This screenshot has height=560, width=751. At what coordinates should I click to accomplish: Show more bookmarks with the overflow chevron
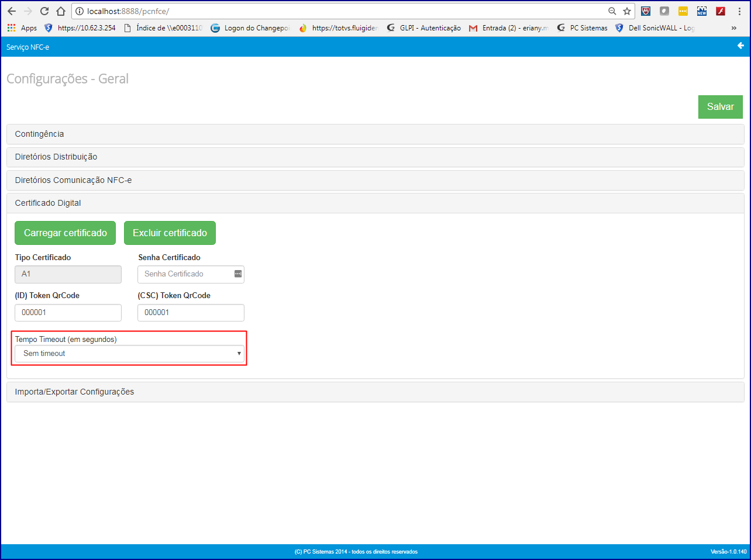pyautogui.click(x=734, y=28)
